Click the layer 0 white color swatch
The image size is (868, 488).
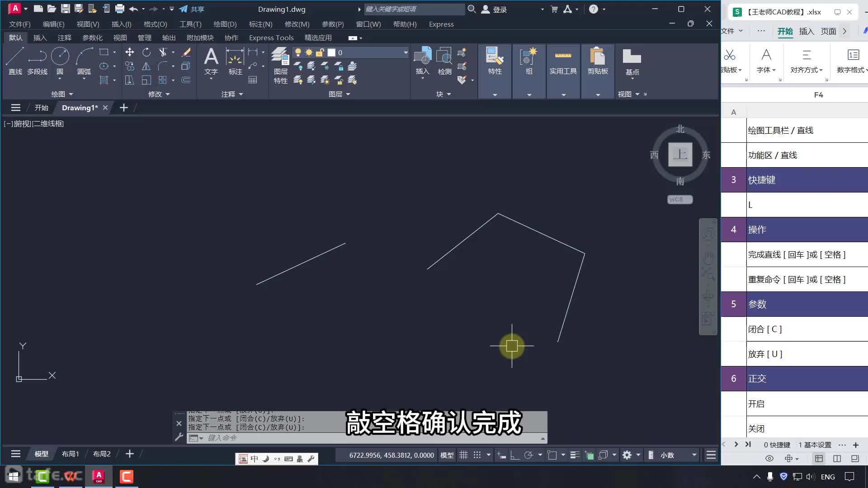[331, 52]
